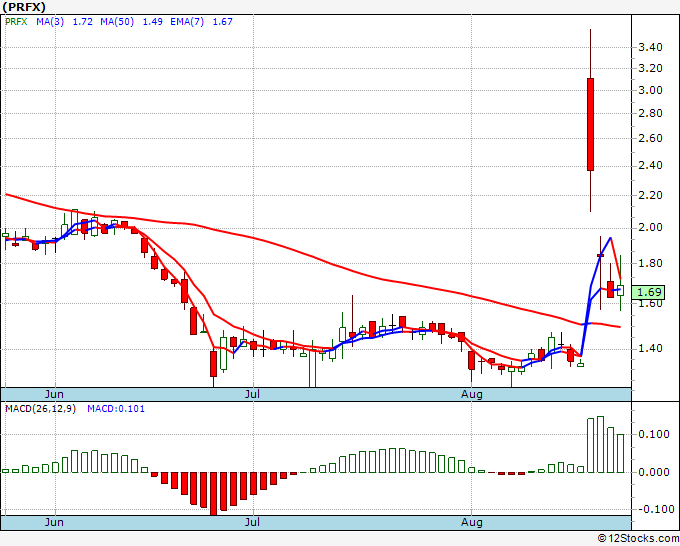Click the 2.60 price axis label

650,139
